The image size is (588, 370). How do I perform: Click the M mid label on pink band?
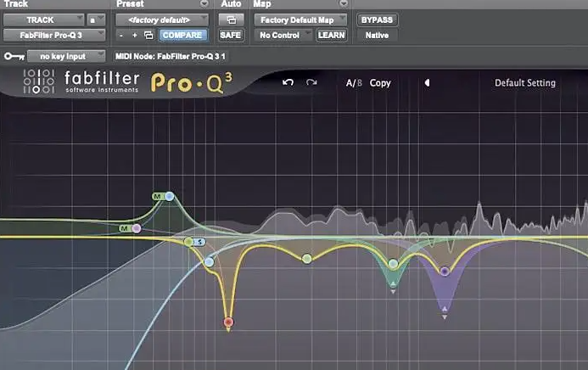[125, 228]
